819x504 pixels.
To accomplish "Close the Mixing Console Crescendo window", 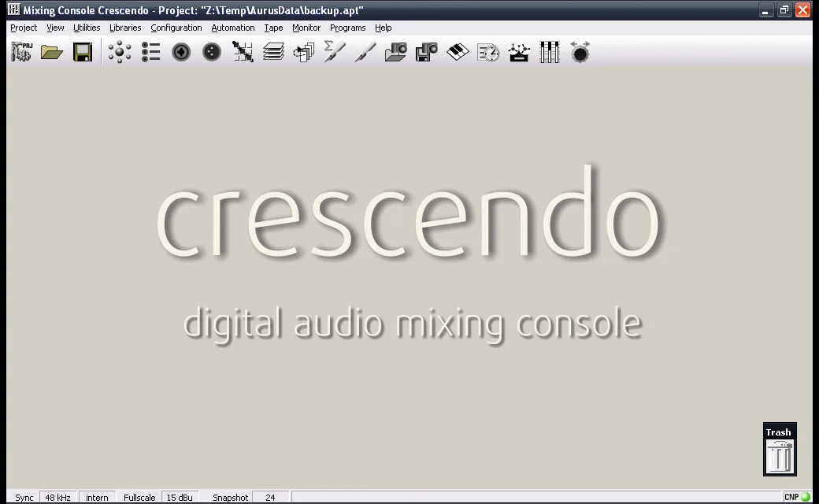I will (x=802, y=10).
